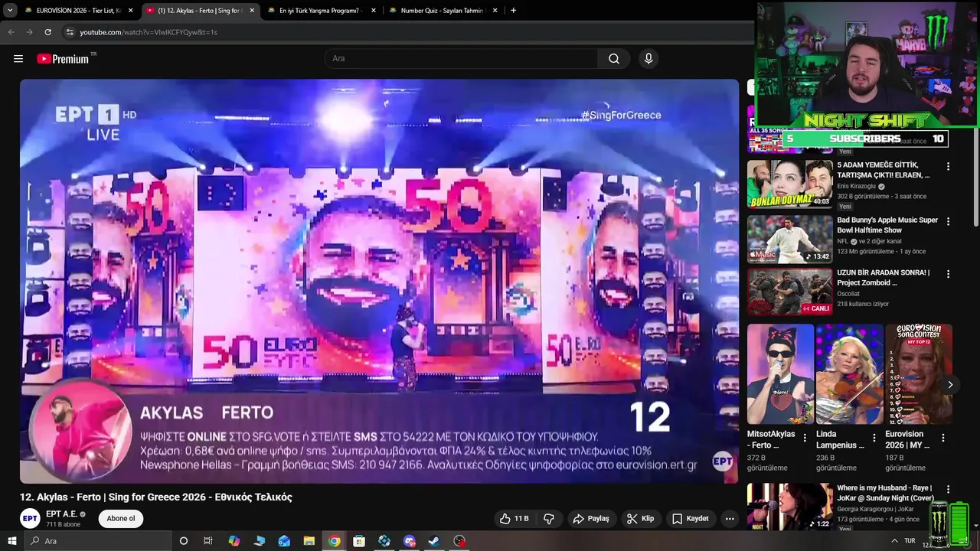The width and height of the screenshot is (980, 551).
Task: Open Steam from taskbar
Action: point(433,541)
